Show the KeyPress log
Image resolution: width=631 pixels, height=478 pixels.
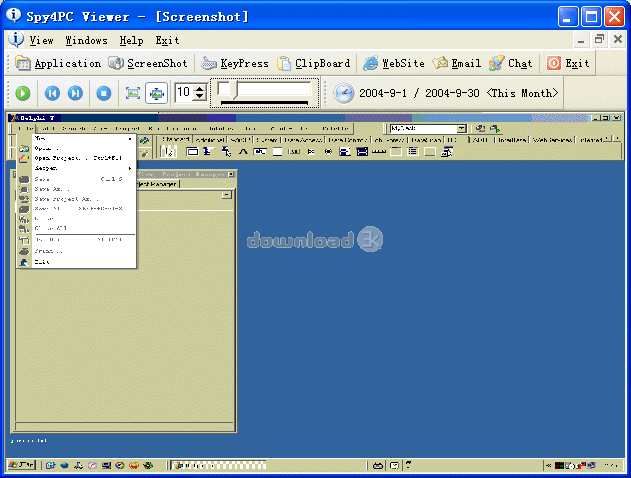235,63
